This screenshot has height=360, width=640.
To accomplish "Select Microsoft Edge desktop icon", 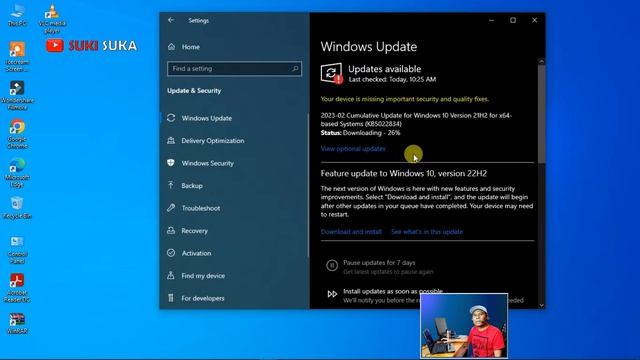I will [x=17, y=172].
